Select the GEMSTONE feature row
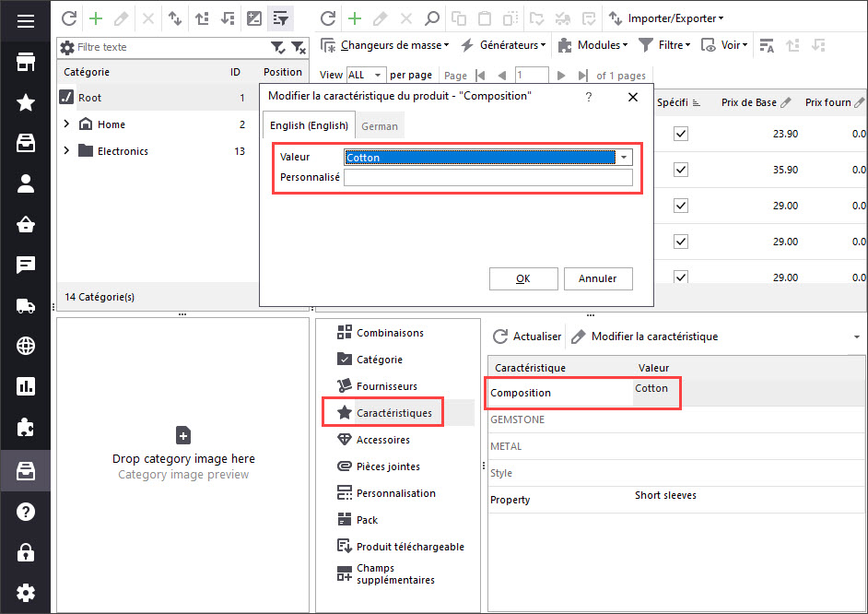 676,419
